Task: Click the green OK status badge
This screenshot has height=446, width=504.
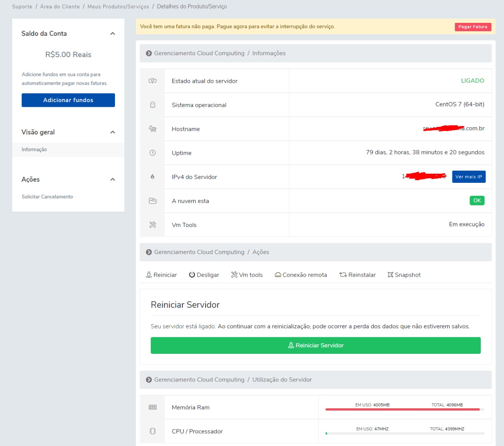Action: (477, 201)
